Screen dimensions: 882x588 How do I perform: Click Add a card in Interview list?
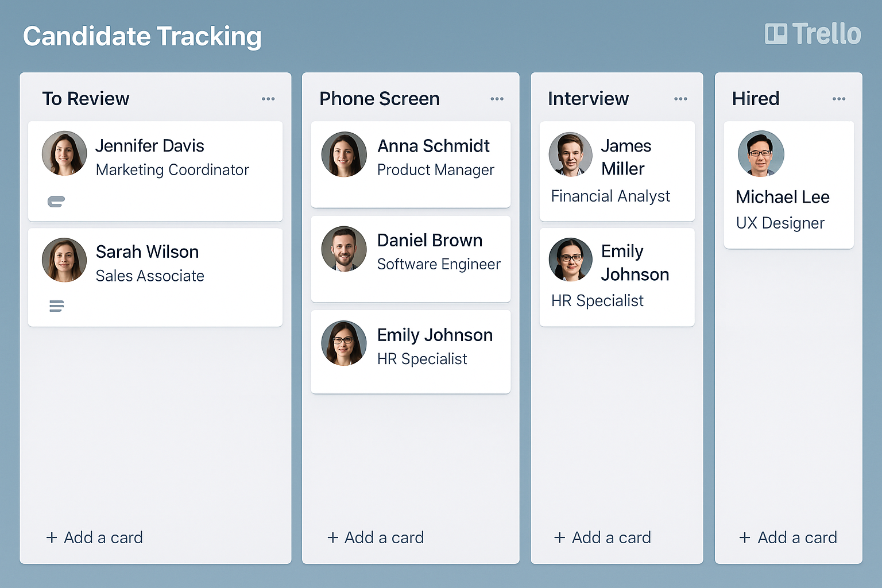[602, 537]
